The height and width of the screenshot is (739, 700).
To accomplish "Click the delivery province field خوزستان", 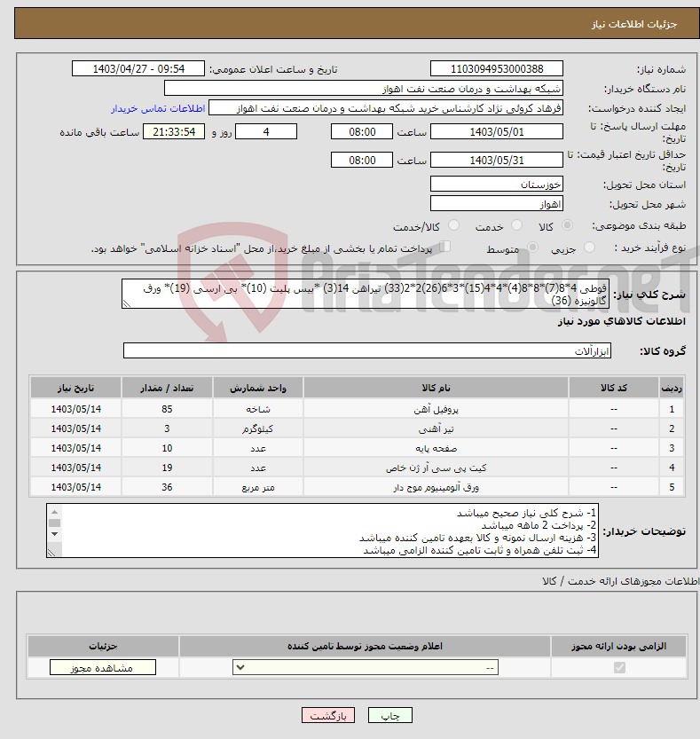I will click(x=497, y=184).
